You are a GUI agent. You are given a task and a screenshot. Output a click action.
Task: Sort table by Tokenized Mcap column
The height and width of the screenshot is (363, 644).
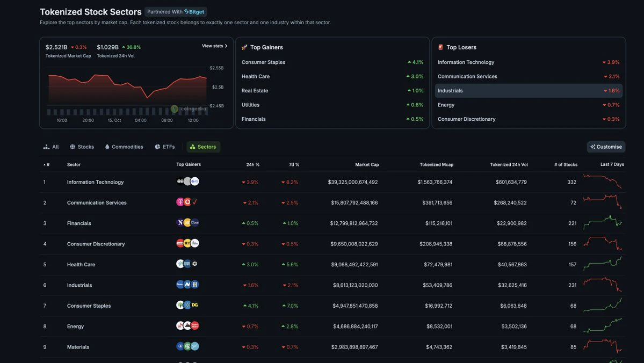[x=437, y=165]
